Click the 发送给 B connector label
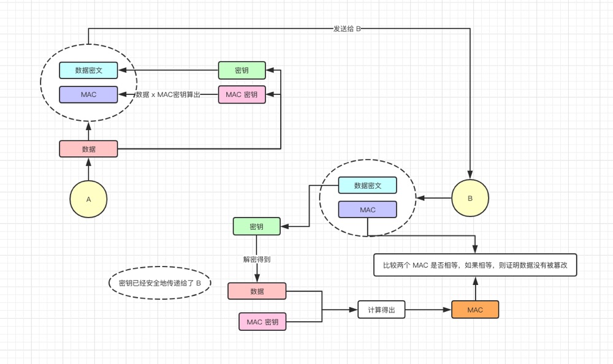Screen dimensions: 613x364 point(347,29)
